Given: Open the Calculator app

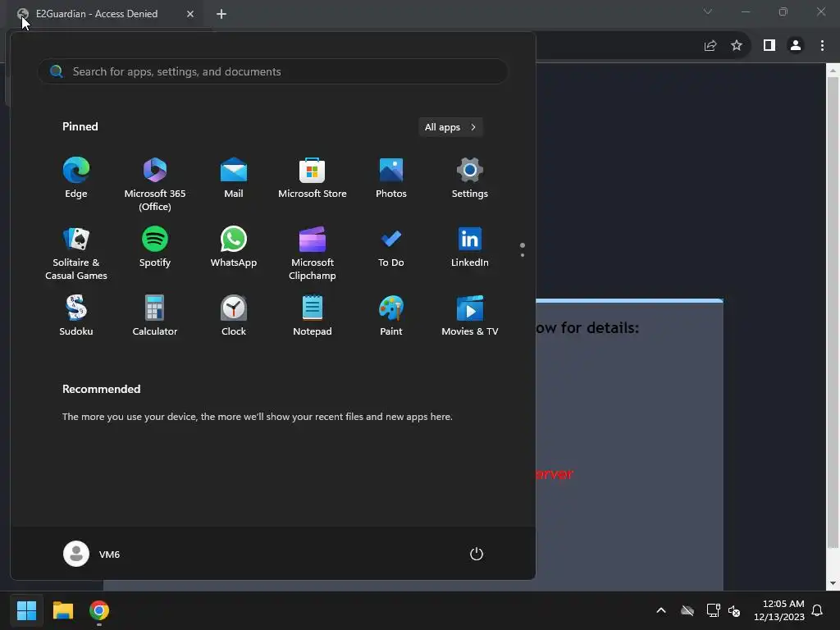Looking at the screenshot, I should [155, 316].
